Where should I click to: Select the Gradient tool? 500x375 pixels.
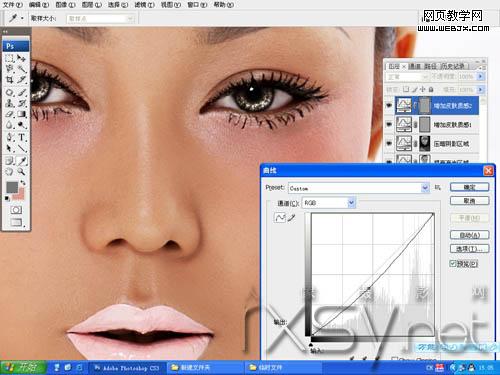coord(22,114)
